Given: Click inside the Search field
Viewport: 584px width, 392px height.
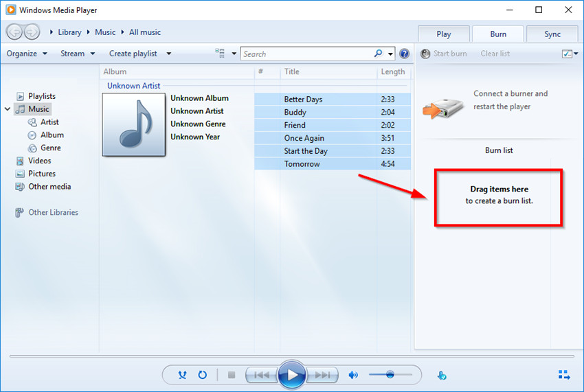Looking at the screenshot, I should click(306, 54).
